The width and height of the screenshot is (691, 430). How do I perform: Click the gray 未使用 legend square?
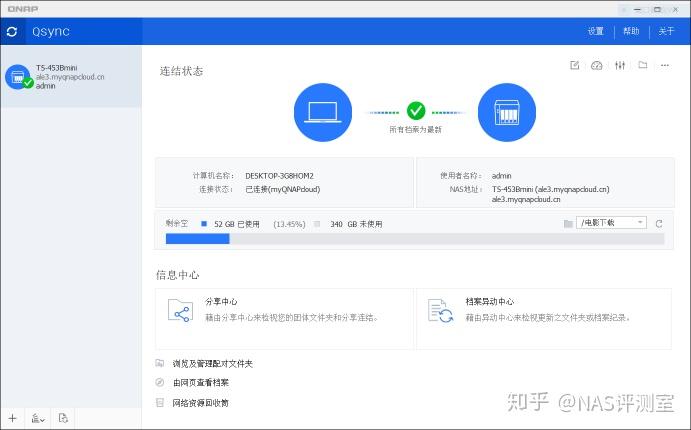[317, 224]
